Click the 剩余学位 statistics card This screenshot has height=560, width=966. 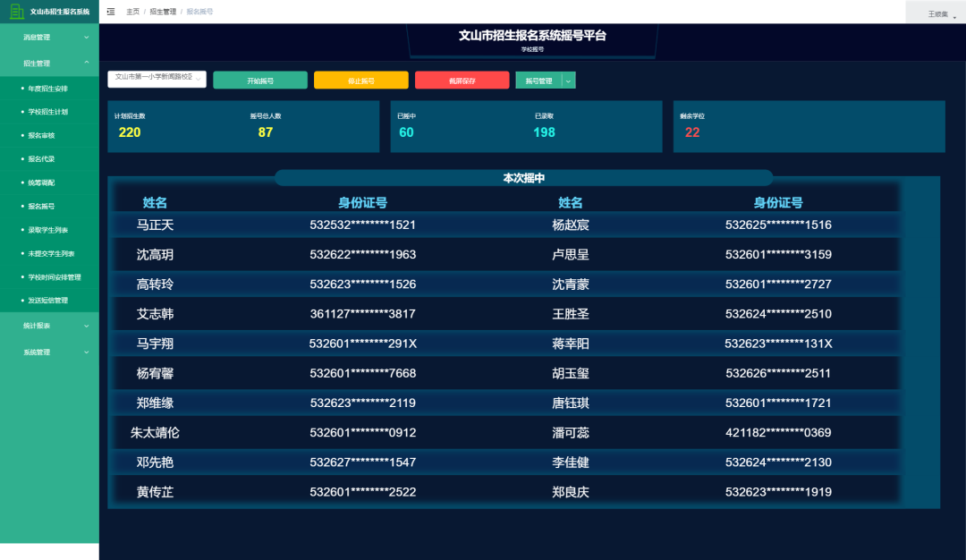click(809, 126)
